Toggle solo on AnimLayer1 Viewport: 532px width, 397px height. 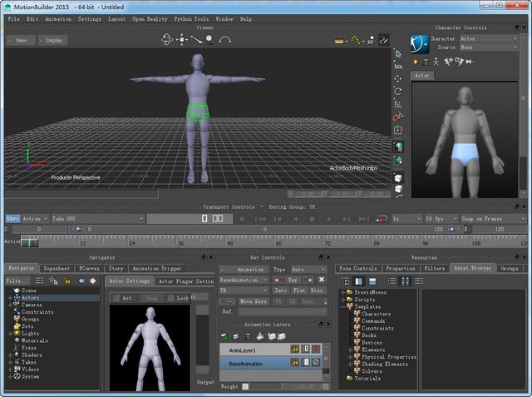(306, 349)
